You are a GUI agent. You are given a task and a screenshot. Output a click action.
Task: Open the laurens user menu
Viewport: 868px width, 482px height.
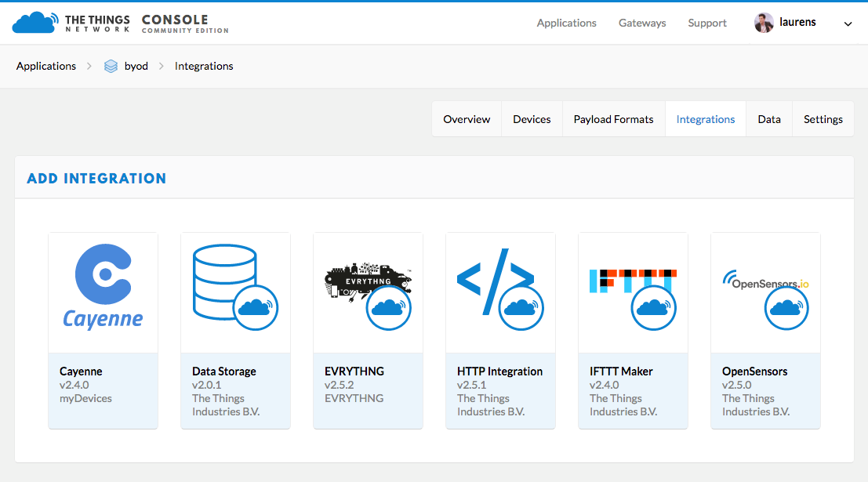pos(797,23)
